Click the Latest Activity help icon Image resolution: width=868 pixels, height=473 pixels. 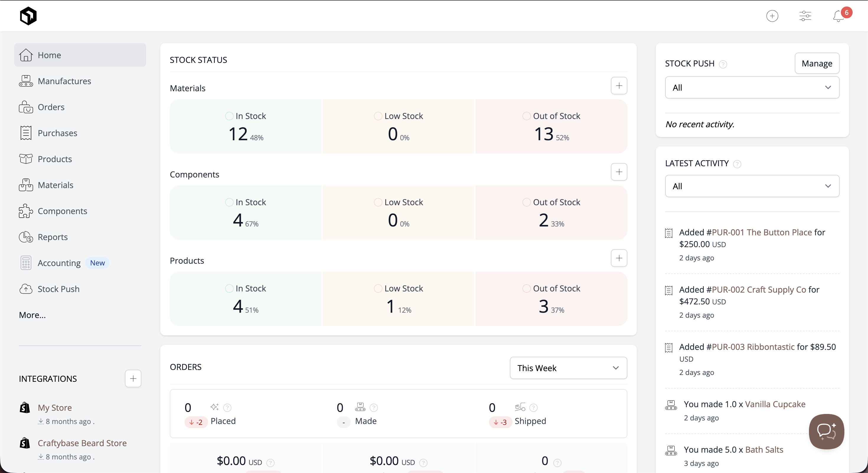(x=737, y=164)
